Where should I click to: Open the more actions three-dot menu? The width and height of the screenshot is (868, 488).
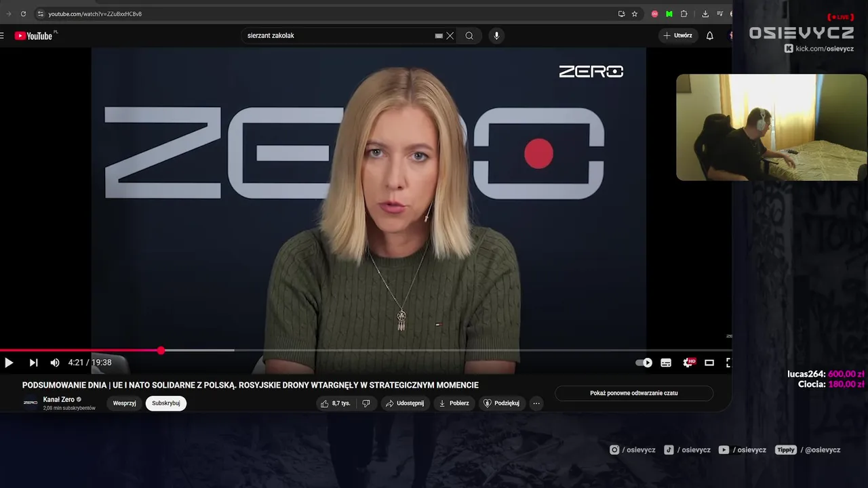coord(536,403)
